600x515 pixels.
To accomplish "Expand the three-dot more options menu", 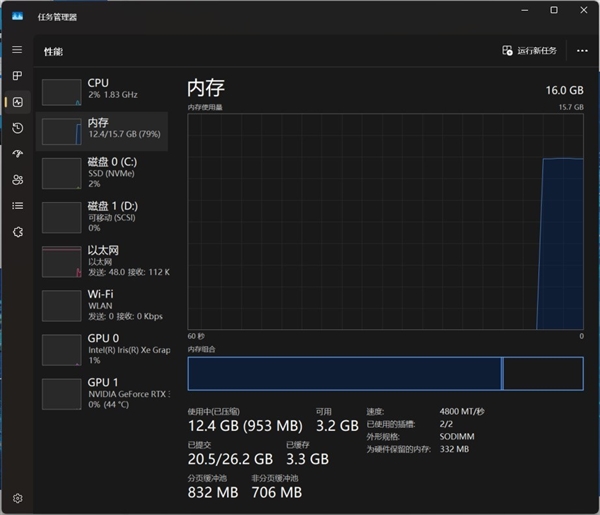I will [581, 50].
